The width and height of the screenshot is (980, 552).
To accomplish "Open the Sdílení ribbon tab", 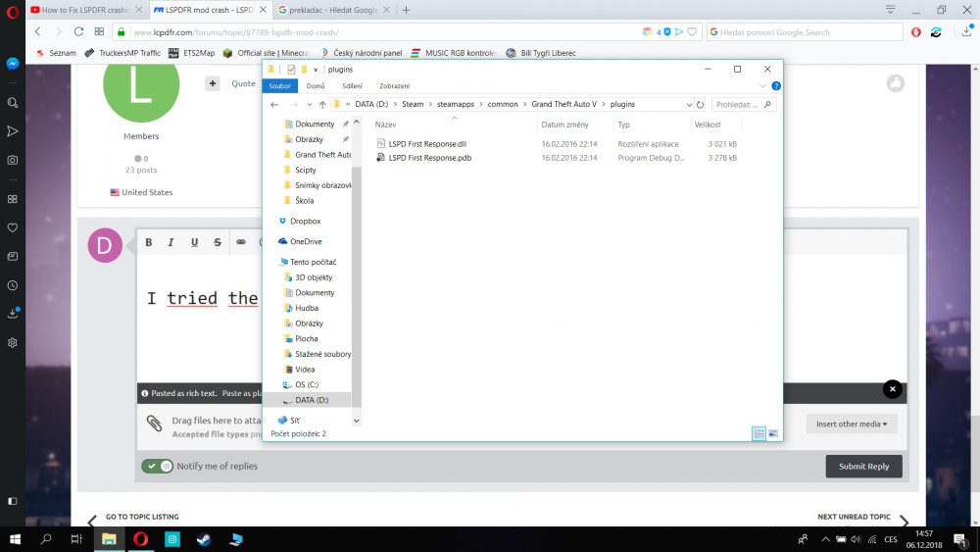I will 352,85.
